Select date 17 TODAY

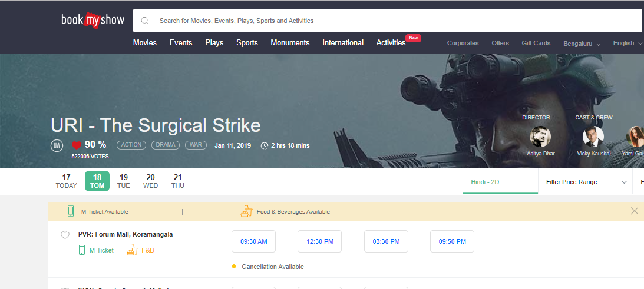click(x=66, y=181)
